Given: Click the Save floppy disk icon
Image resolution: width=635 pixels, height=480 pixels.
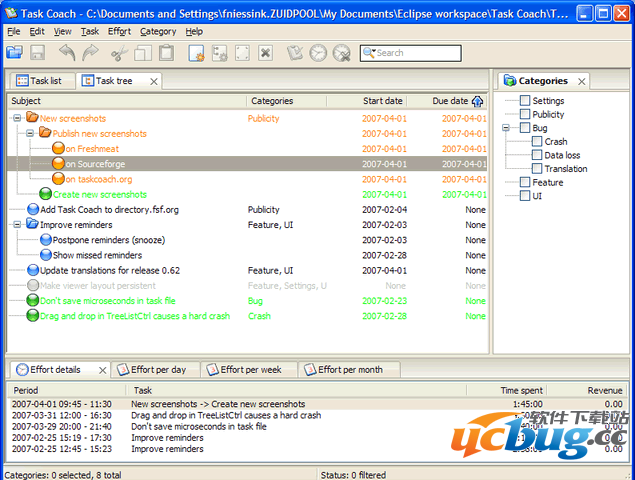Looking at the screenshot, I should (x=38, y=53).
